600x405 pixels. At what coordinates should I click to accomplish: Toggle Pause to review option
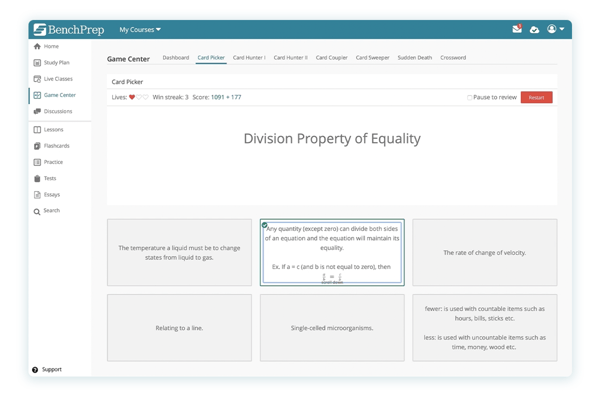[470, 97]
